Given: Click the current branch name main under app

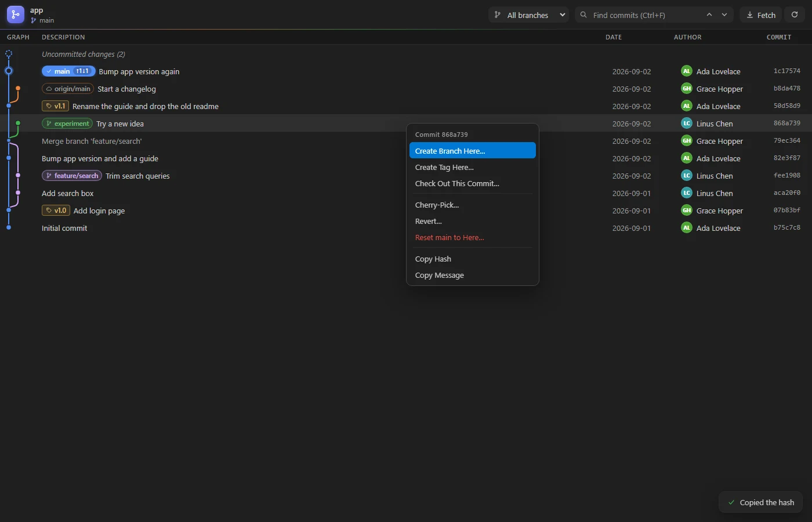Looking at the screenshot, I should click(x=42, y=20).
